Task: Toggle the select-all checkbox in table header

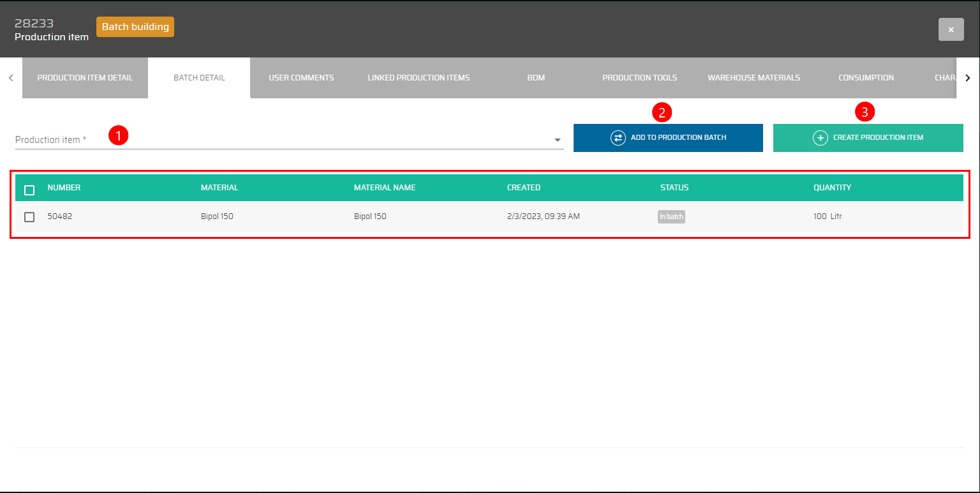Action: (x=29, y=190)
